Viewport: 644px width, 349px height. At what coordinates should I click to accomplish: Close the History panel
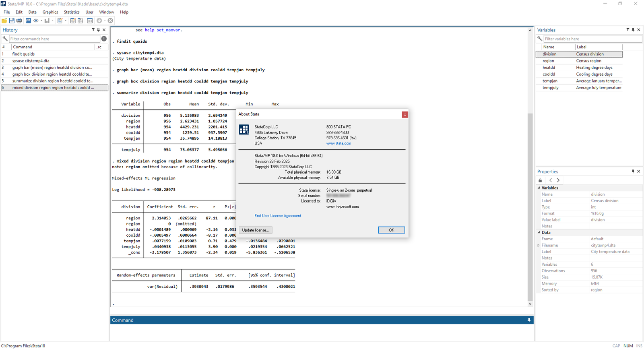click(x=104, y=30)
